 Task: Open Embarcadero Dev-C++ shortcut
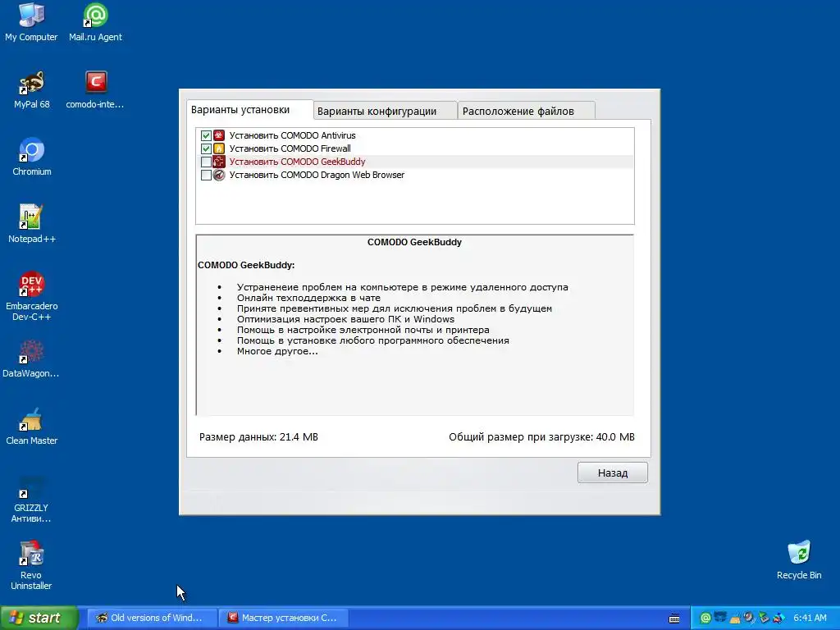pyautogui.click(x=31, y=296)
